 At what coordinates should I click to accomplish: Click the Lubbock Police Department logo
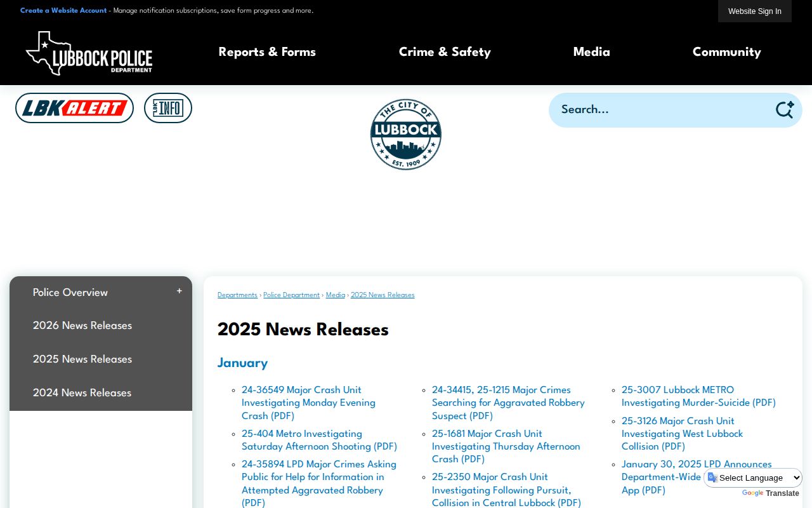click(89, 53)
